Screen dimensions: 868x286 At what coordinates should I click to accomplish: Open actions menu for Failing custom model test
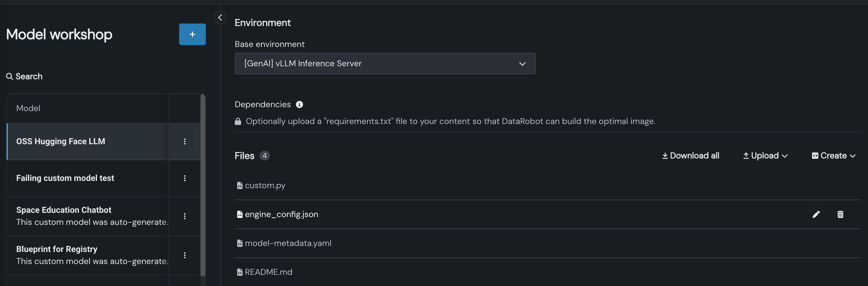(x=184, y=178)
